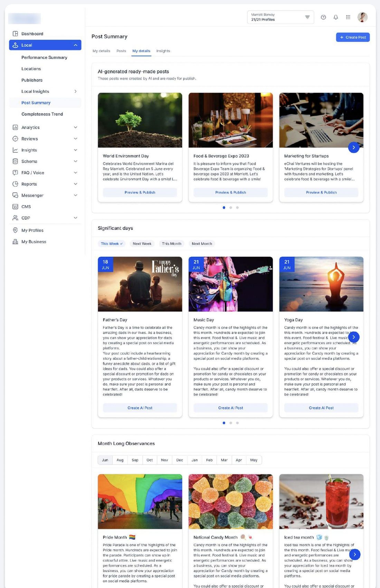Image resolution: width=380 pixels, height=588 pixels.
Task: Click the Schema database icon
Action: point(15,161)
